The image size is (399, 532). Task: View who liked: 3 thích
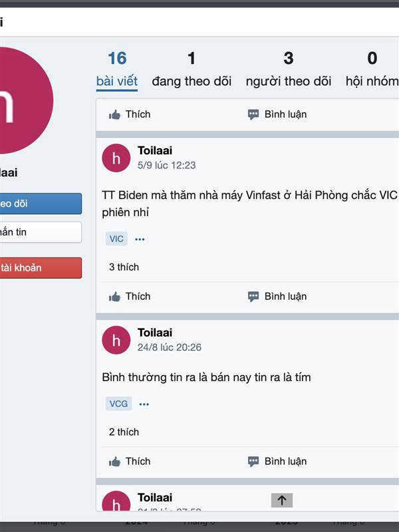pyautogui.click(x=124, y=267)
